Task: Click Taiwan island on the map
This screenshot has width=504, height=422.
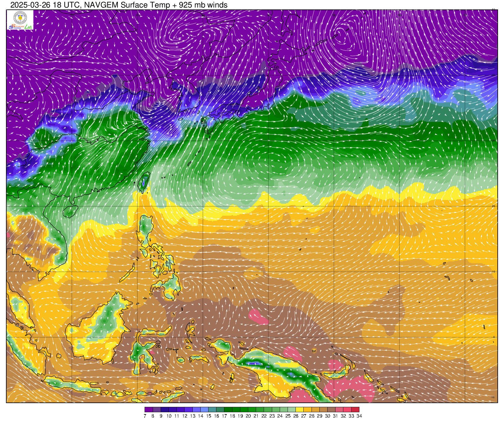Action: (x=144, y=182)
